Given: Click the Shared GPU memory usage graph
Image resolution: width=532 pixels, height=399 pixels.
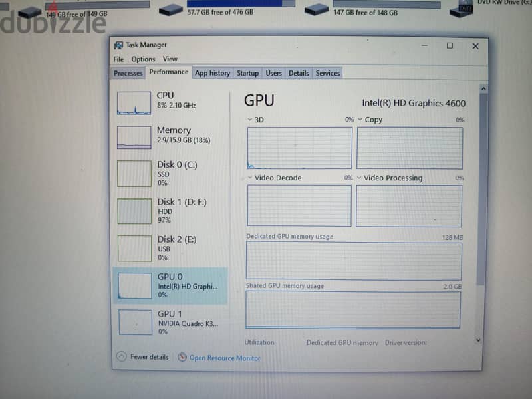Looking at the screenshot, I should 353,310.
